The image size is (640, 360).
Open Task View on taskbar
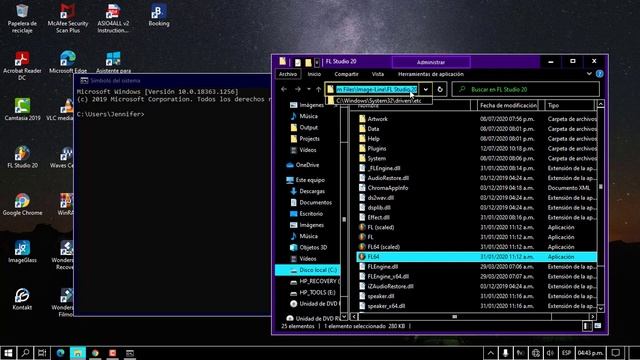(42, 353)
